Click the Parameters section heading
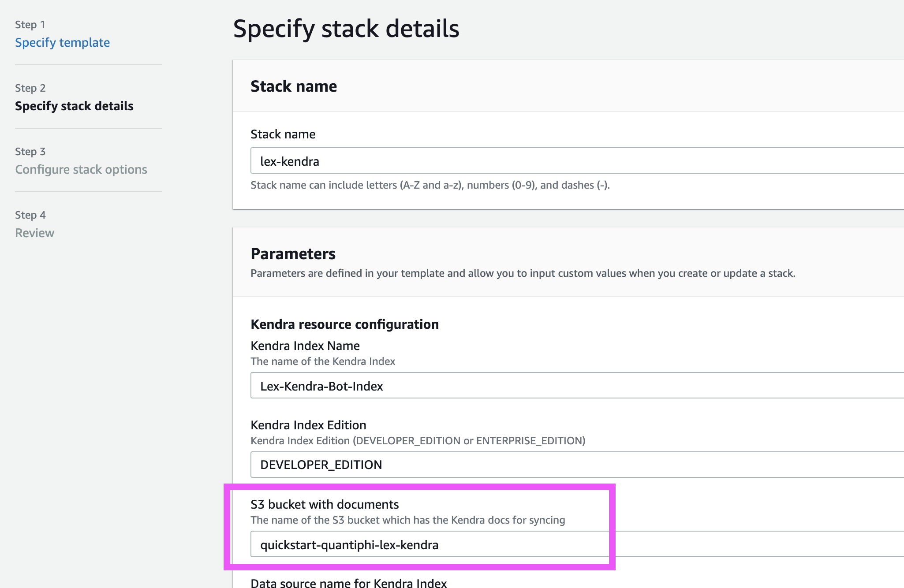The width and height of the screenshot is (904, 588). [x=293, y=254]
